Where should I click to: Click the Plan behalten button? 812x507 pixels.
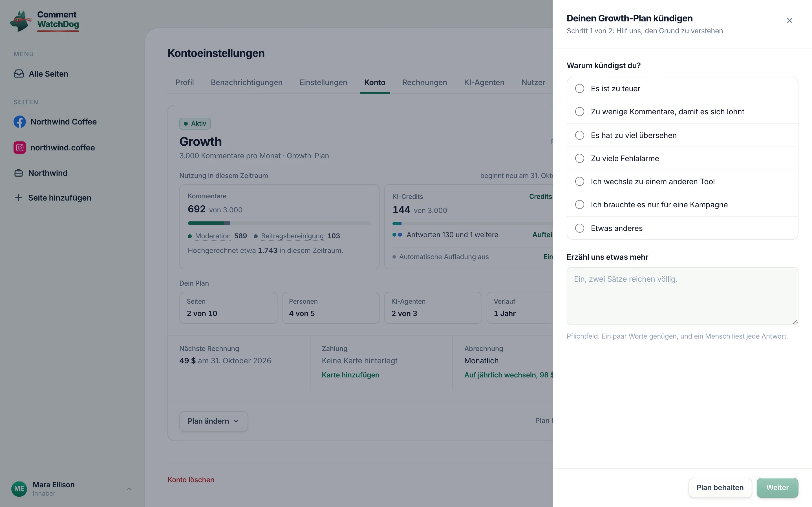pyautogui.click(x=720, y=488)
